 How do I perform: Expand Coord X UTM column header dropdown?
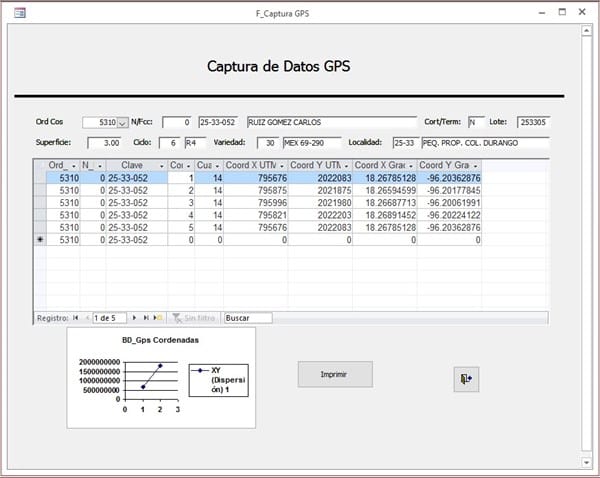(283, 165)
